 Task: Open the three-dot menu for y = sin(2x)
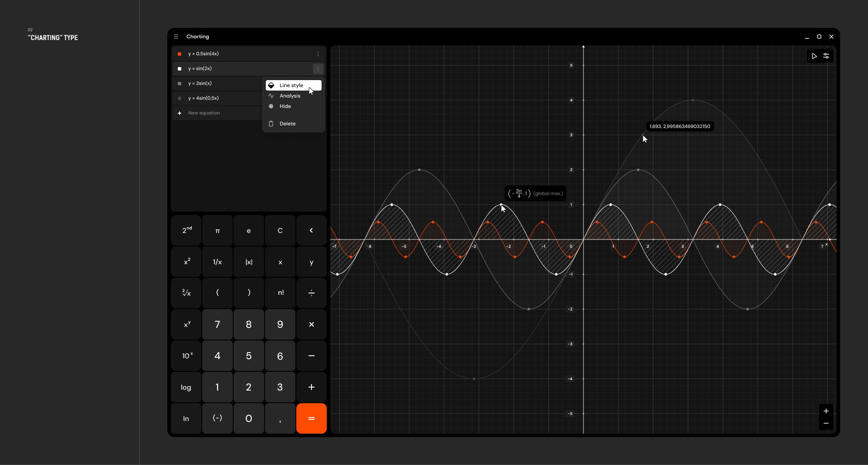tap(318, 68)
